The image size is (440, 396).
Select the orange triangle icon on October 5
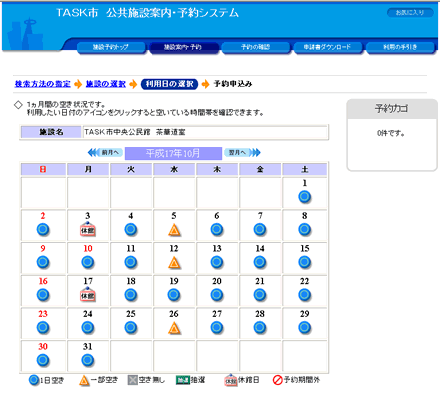coord(174,230)
